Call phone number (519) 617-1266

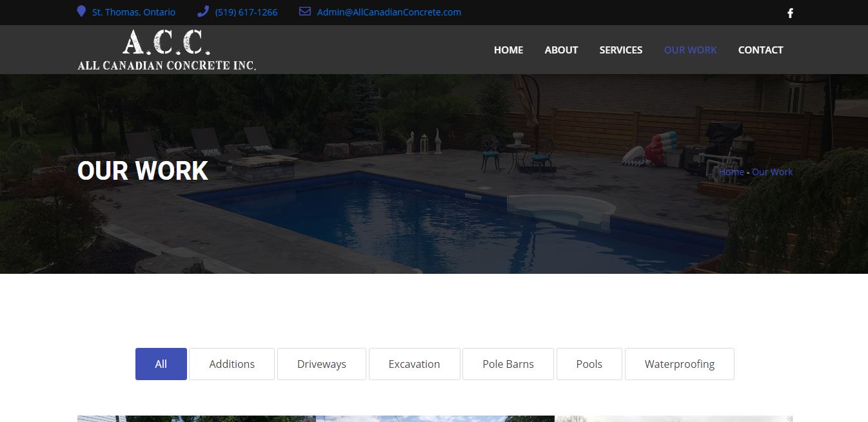(246, 12)
